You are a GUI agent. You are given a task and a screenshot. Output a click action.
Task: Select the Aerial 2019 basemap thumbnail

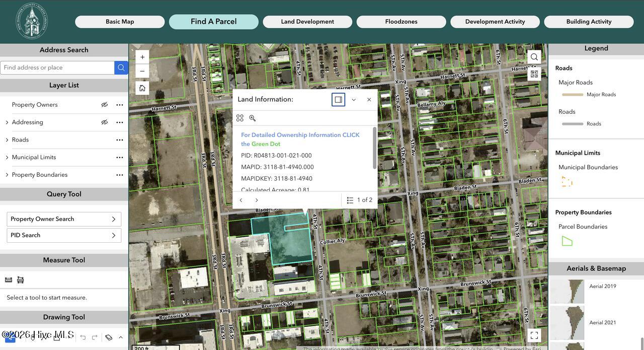point(567,292)
